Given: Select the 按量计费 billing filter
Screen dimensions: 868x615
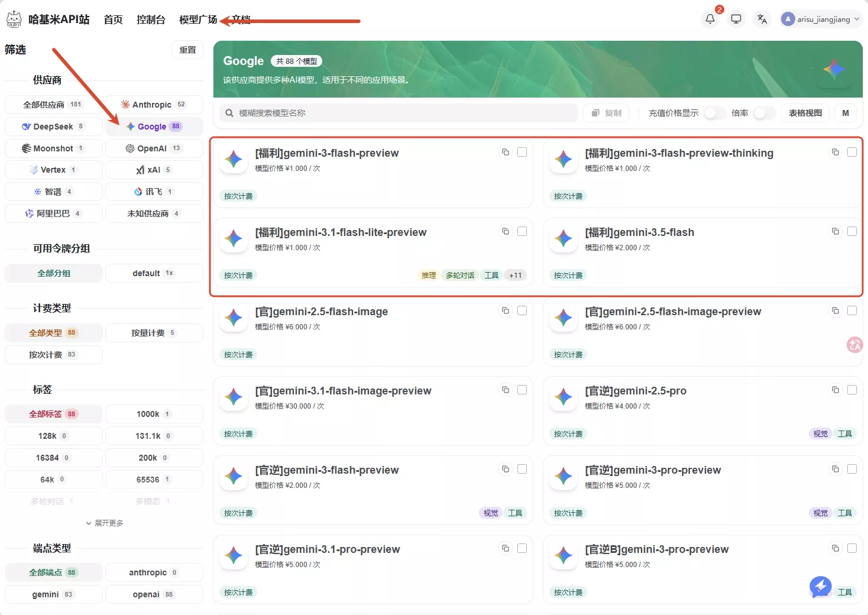Looking at the screenshot, I should coord(154,333).
